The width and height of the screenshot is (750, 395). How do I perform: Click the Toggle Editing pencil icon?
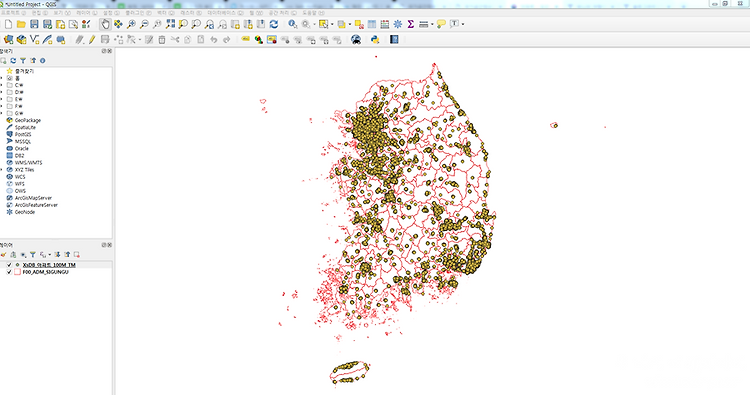coord(92,40)
